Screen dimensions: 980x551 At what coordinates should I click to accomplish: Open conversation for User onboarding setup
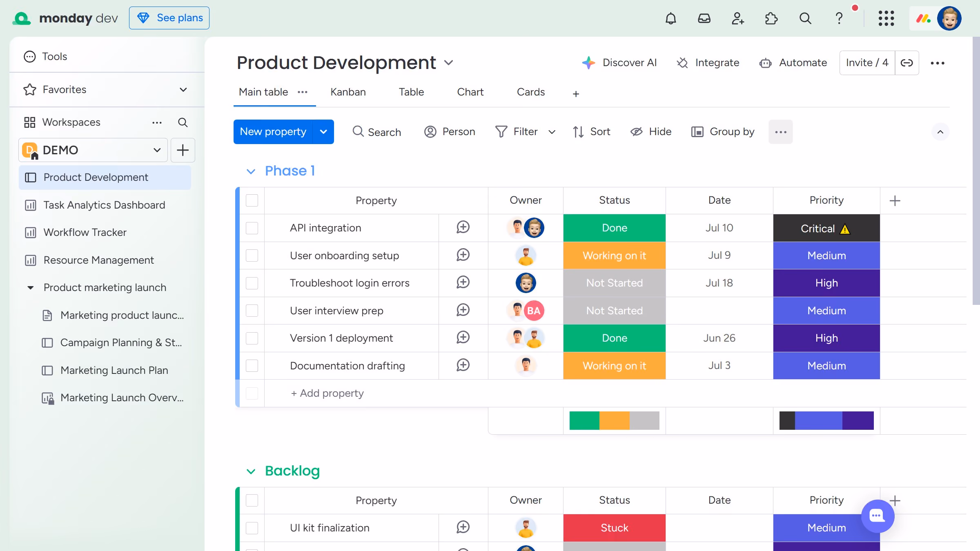coord(463,255)
